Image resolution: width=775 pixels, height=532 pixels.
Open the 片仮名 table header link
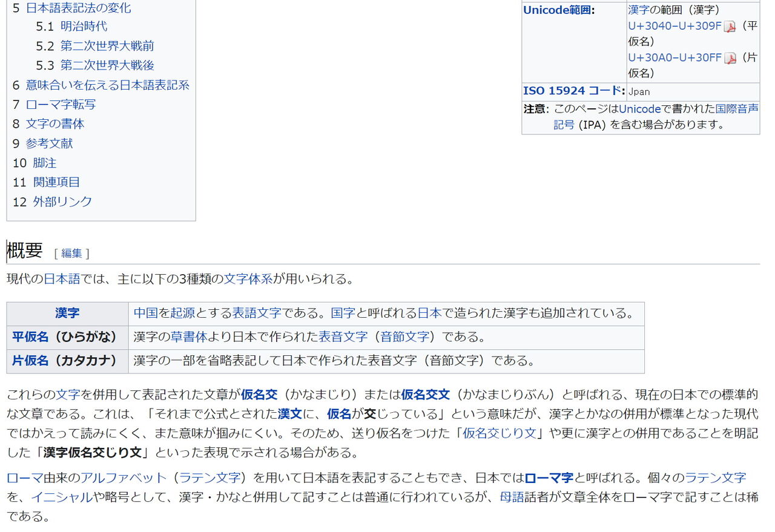[30, 361]
